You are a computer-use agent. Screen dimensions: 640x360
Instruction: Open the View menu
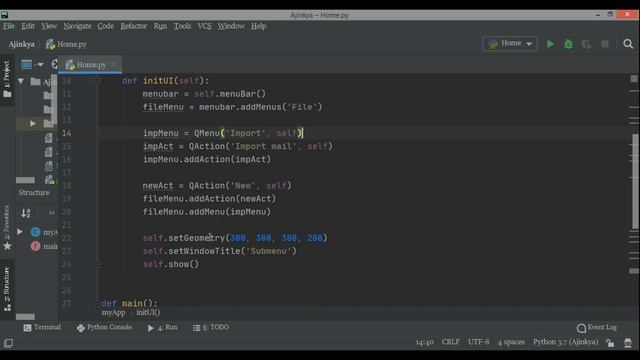pyautogui.click(x=49, y=26)
